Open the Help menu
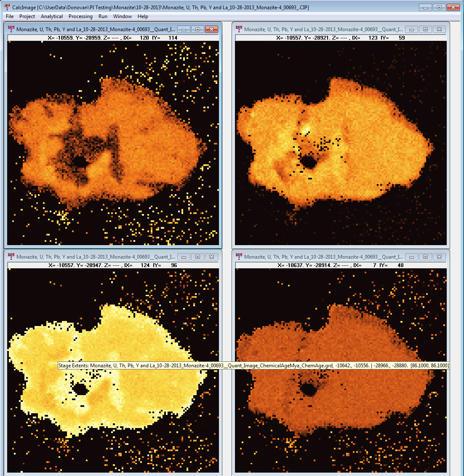Image resolution: width=464 pixels, height=476 pixels. pyautogui.click(x=143, y=16)
